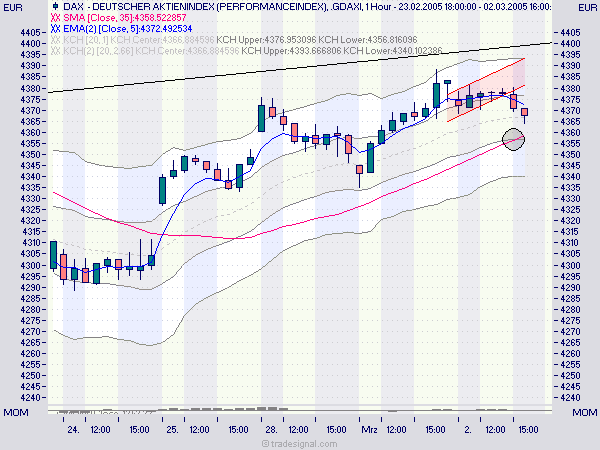This screenshot has width=600, height=450.
Task: Click the 15:00 label right before 25.
Action: click(x=139, y=430)
